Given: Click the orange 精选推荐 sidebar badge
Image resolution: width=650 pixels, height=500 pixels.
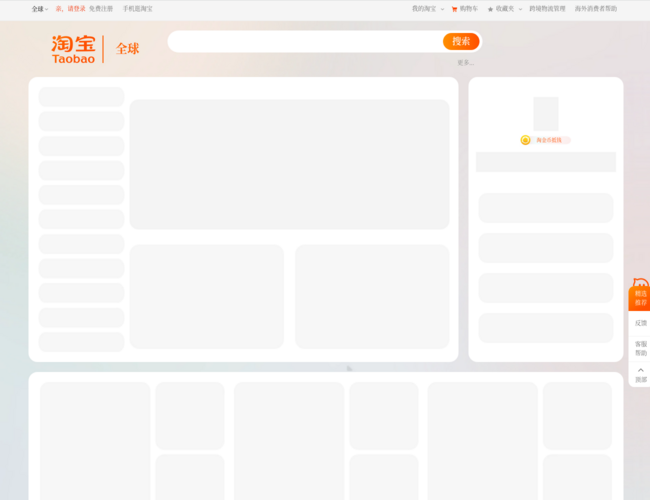Looking at the screenshot, I should 640,297.
